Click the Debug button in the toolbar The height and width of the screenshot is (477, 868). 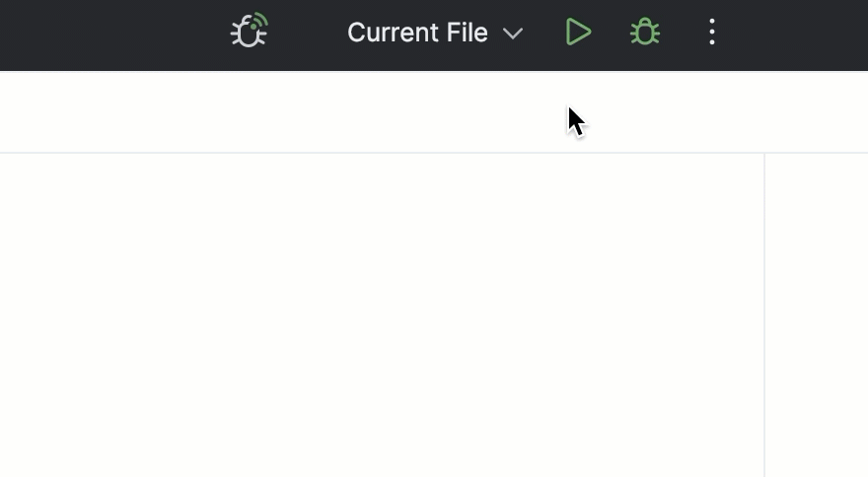[x=645, y=32]
